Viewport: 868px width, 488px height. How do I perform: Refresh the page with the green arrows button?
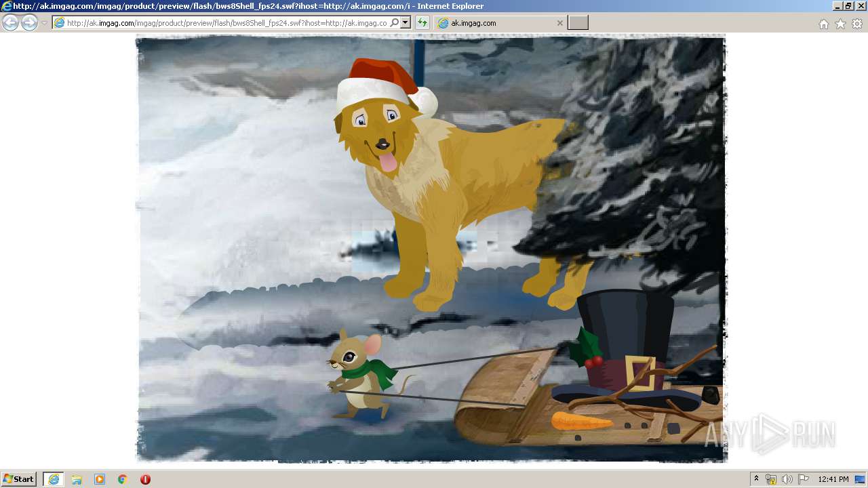point(422,23)
